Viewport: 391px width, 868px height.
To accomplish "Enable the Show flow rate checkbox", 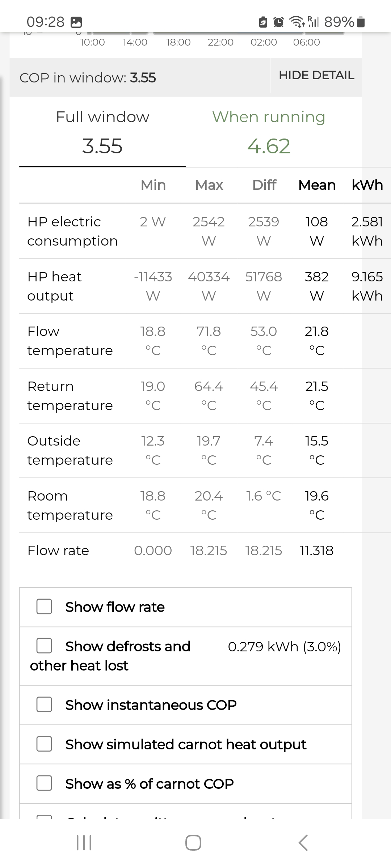I will [x=44, y=607].
